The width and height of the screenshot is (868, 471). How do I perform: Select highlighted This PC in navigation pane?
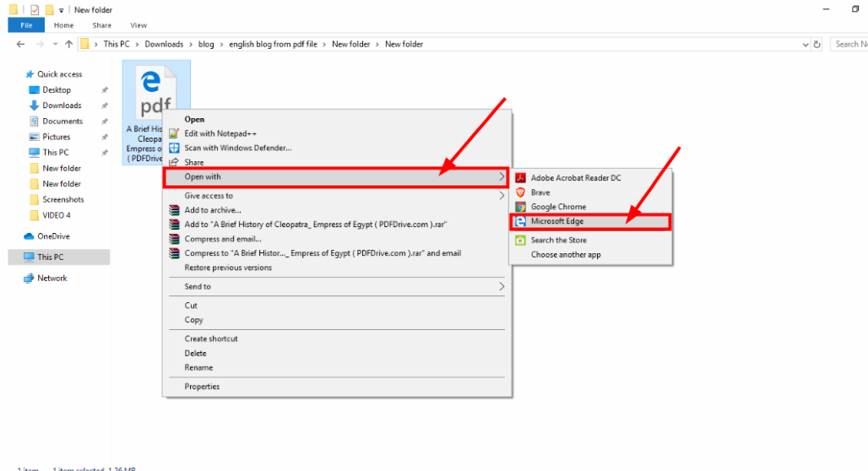pos(58,257)
